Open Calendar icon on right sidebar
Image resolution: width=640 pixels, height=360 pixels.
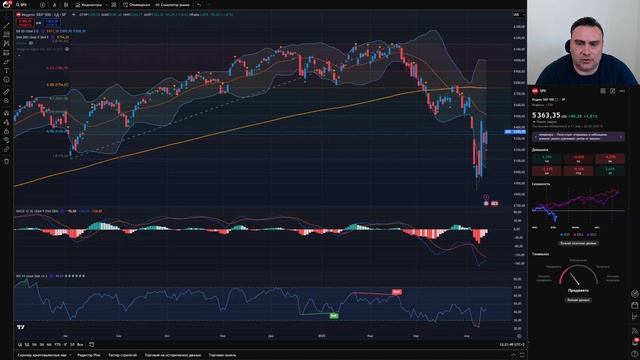(x=635, y=305)
